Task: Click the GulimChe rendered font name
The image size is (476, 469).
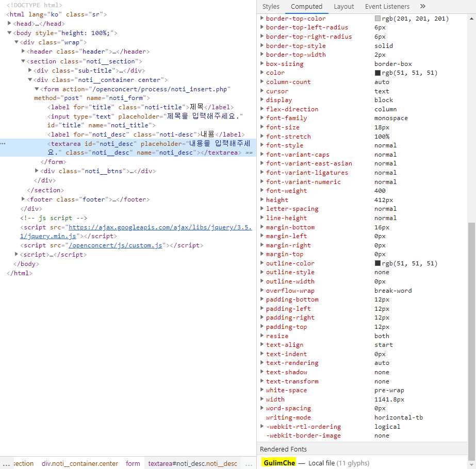Action: coord(279,463)
